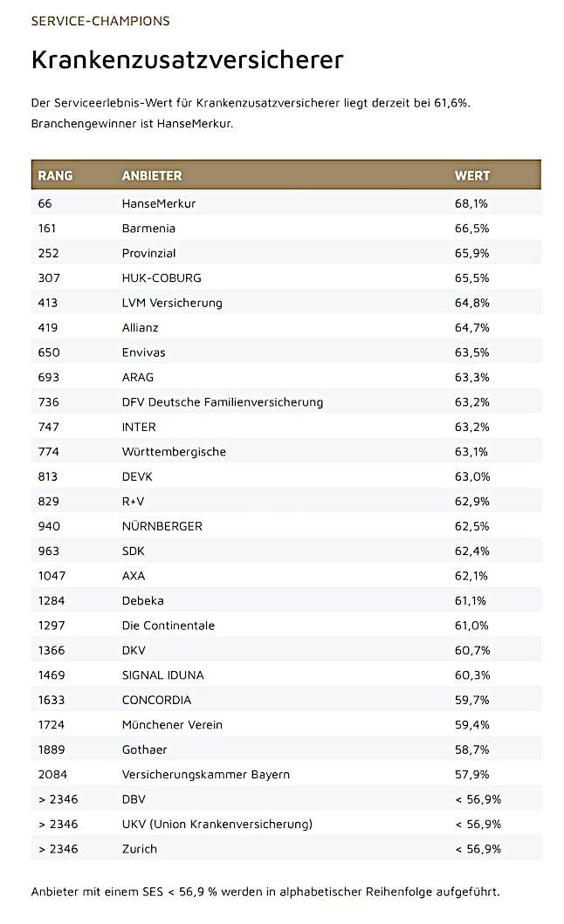Click the LVM Versicherung entry

tap(172, 303)
